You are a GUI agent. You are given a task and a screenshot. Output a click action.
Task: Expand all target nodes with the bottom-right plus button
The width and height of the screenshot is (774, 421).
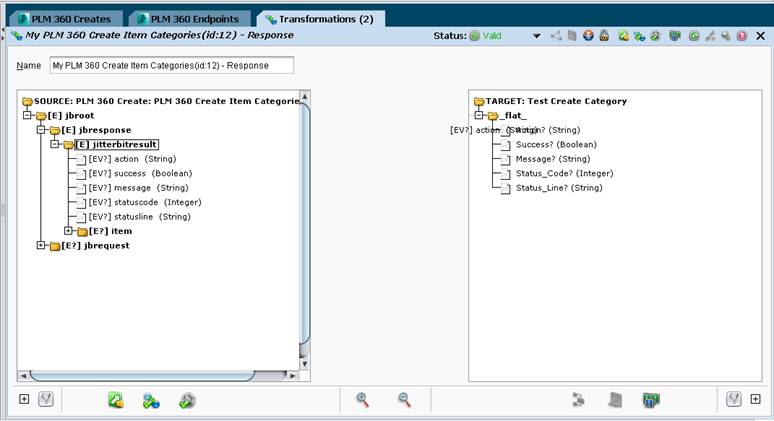pyautogui.click(x=756, y=399)
